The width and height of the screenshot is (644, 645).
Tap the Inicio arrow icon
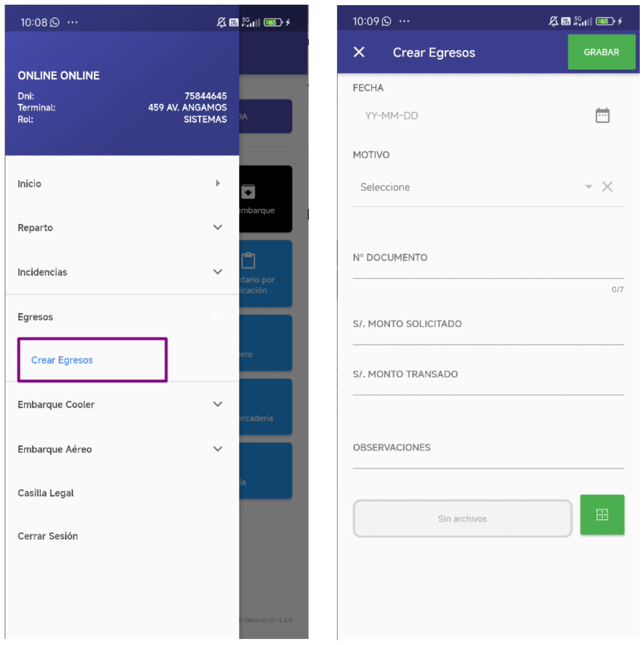[217, 183]
